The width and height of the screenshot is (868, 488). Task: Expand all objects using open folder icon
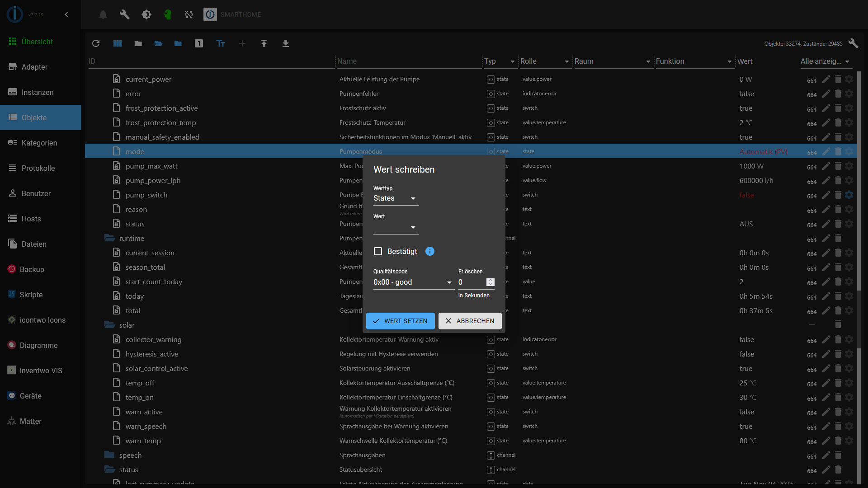click(158, 43)
